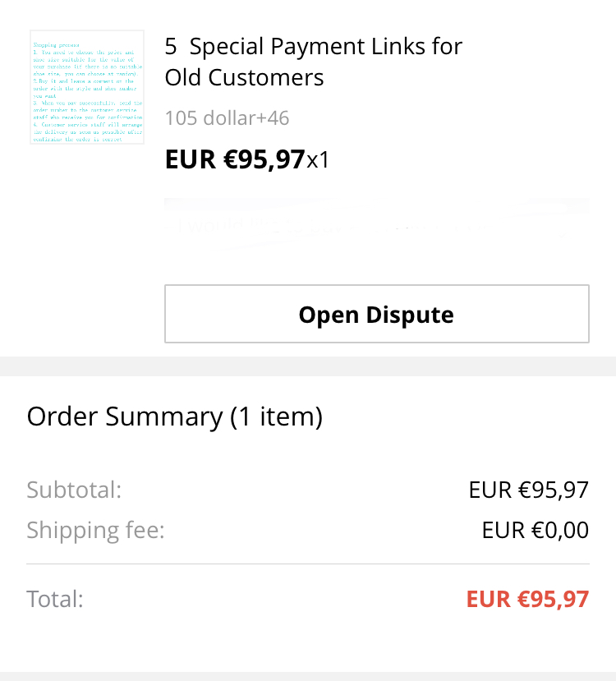
Task: Open the shipping process product thumbnail
Action: [87, 87]
